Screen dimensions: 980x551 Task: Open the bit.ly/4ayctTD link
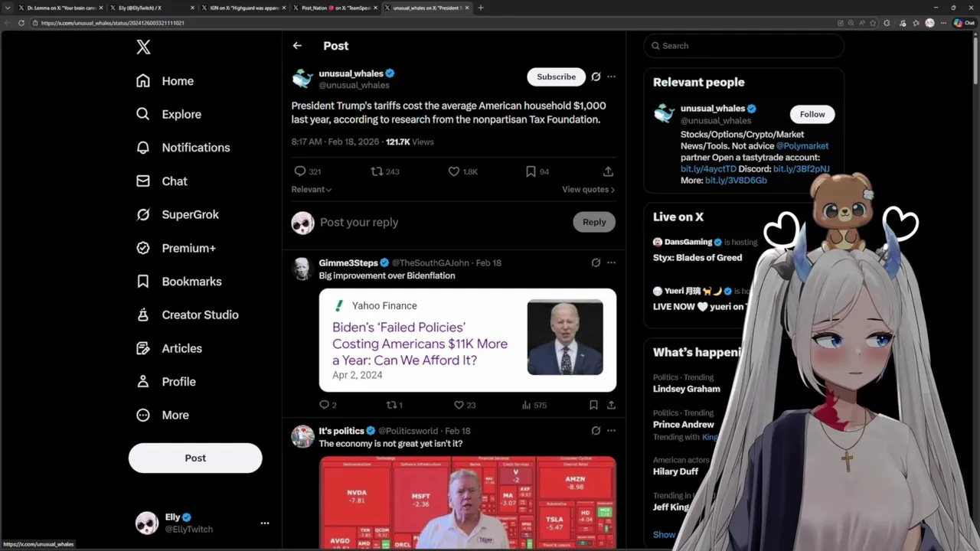[708, 169]
